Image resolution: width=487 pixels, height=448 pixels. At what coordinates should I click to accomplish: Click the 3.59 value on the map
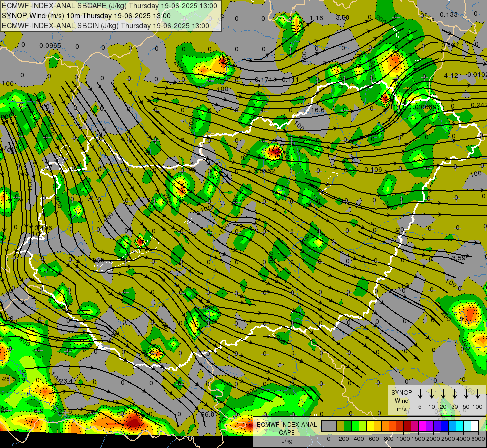tap(459, 258)
